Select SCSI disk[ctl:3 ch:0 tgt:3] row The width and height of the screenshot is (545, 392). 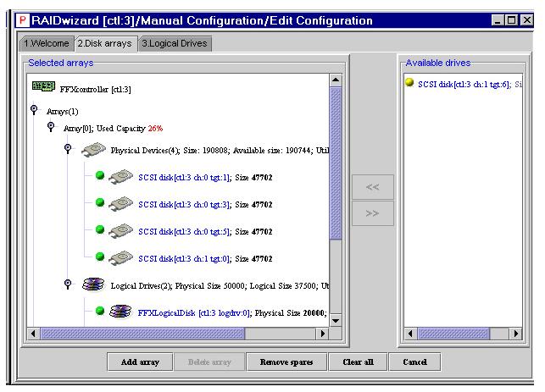[x=205, y=205]
